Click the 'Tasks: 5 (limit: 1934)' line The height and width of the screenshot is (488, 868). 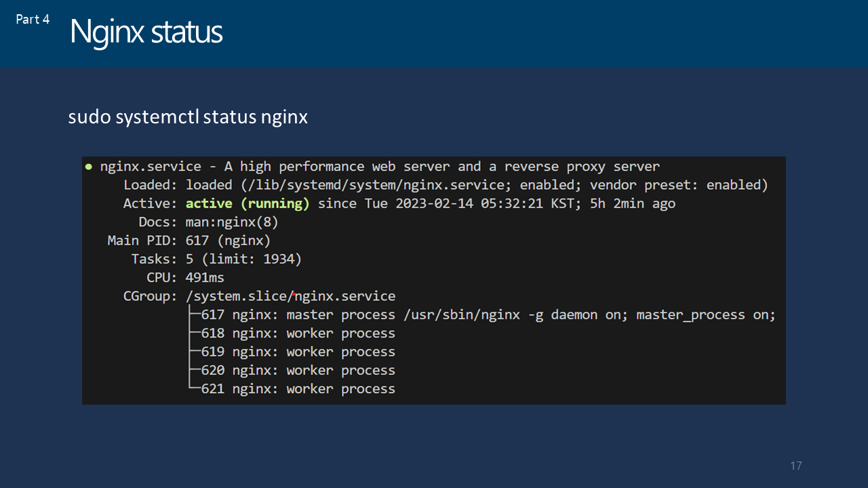tap(216, 259)
